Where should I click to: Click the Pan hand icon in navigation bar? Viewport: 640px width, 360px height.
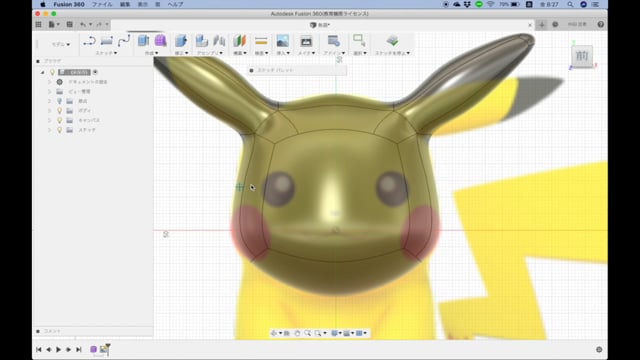point(297,333)
